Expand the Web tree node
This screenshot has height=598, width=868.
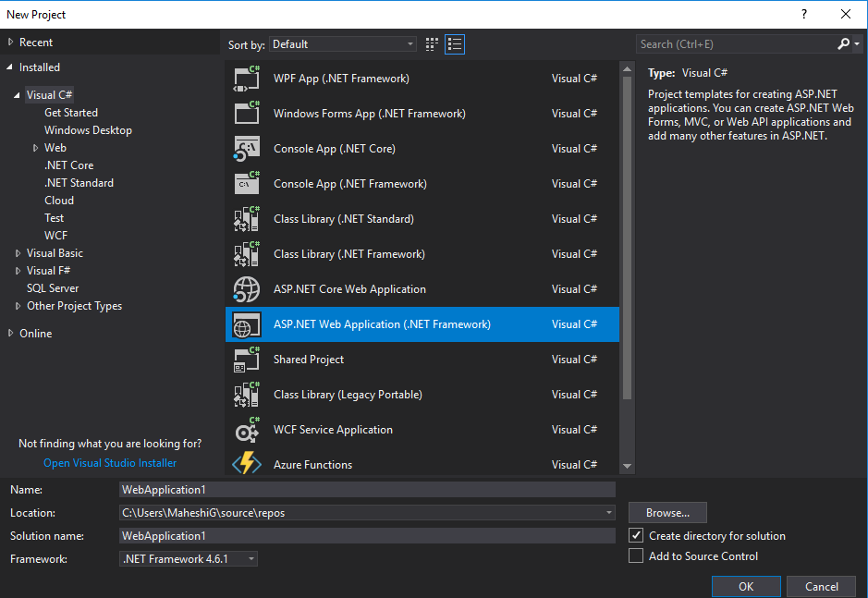point(35,147)
